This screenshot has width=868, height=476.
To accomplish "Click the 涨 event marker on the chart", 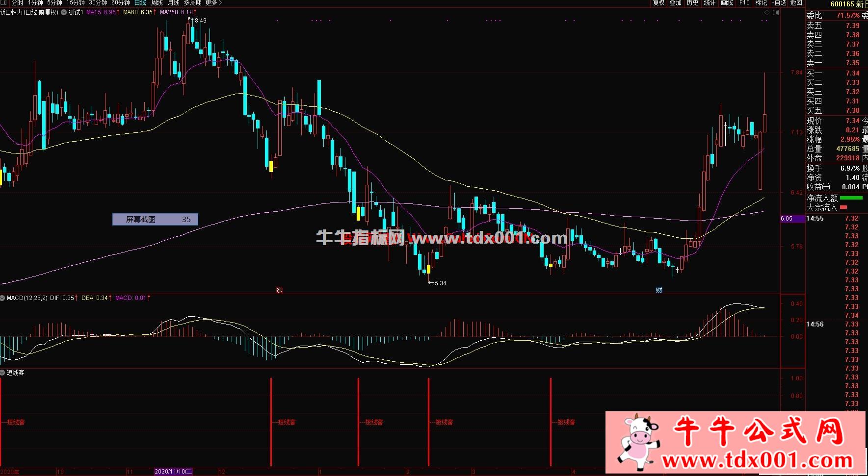I will pyautogui.click(x=280, y=290).
